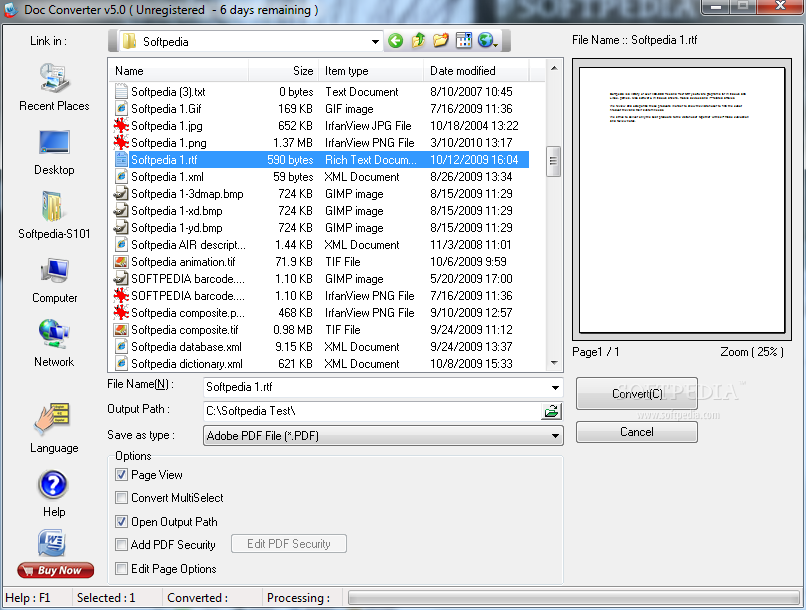
Task: Browse for output path folder icon
Action: (x=552, y=411)
